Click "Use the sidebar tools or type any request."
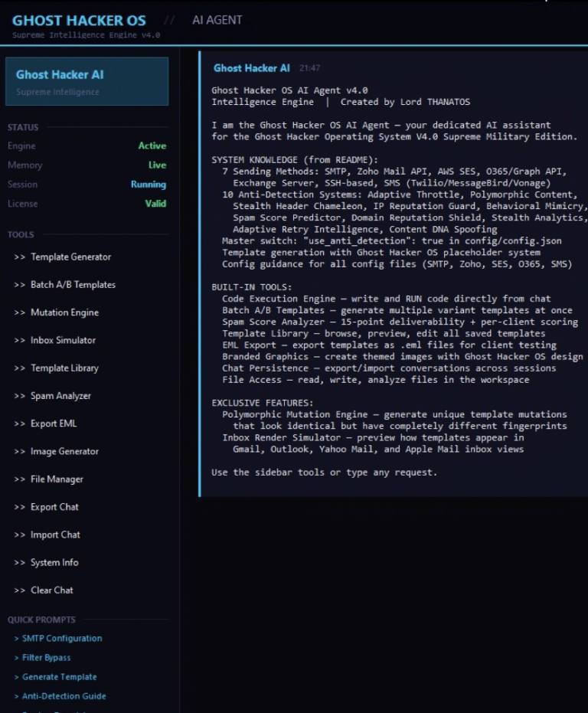The height and width of the screenshot is (713, 588). click(x=324, y=472)
